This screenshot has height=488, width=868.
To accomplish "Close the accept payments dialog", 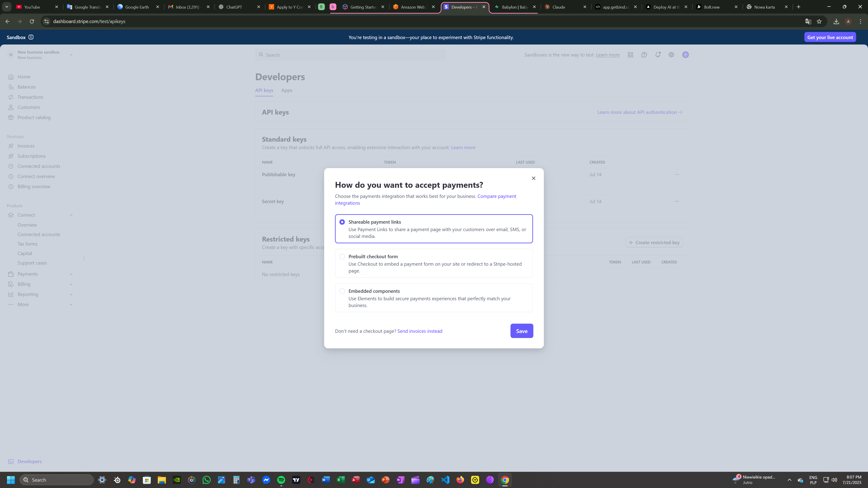I will 533,178.
